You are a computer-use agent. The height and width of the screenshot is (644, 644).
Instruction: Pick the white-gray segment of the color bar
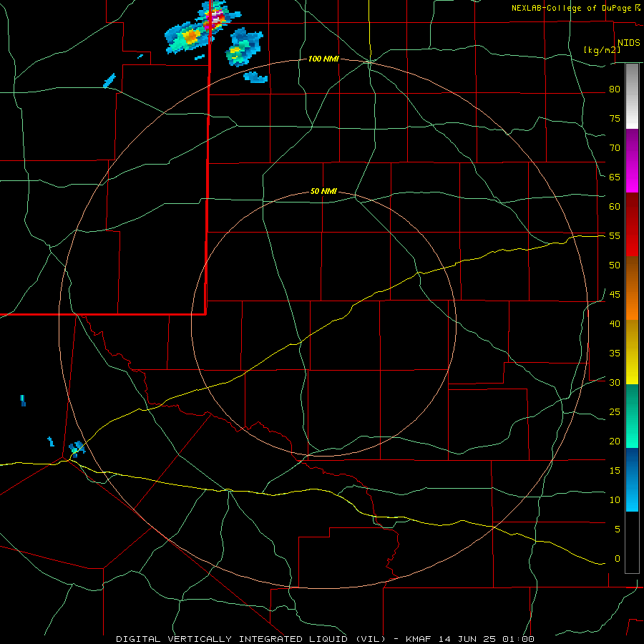click(x=632, y=97)
